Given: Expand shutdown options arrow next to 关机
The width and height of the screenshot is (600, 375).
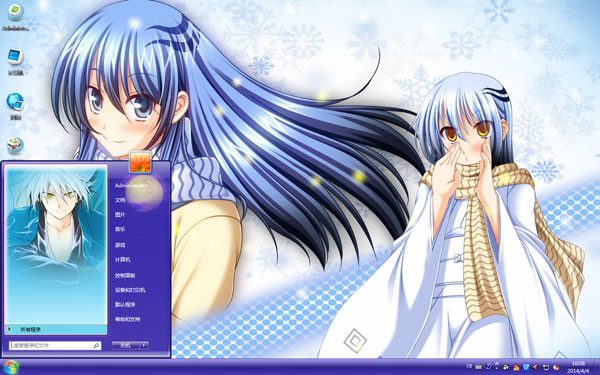Looking at the screenshot, I should pos(144,346).
